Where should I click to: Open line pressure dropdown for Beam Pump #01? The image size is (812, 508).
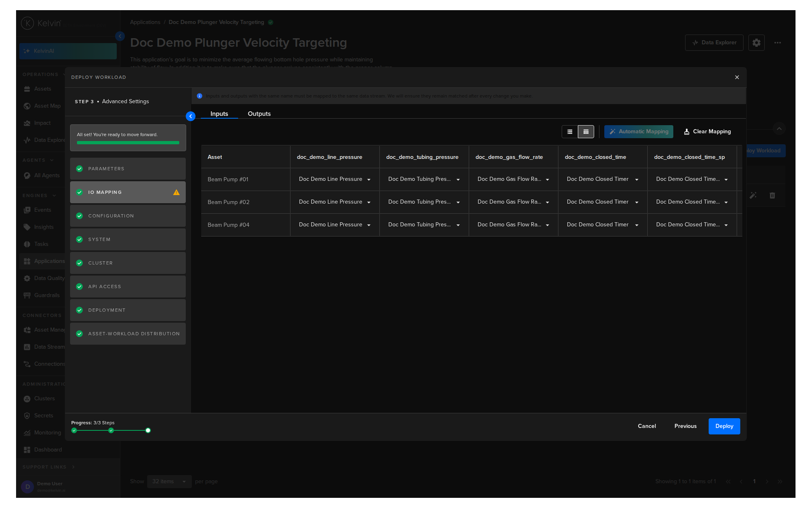pos(335,179)
